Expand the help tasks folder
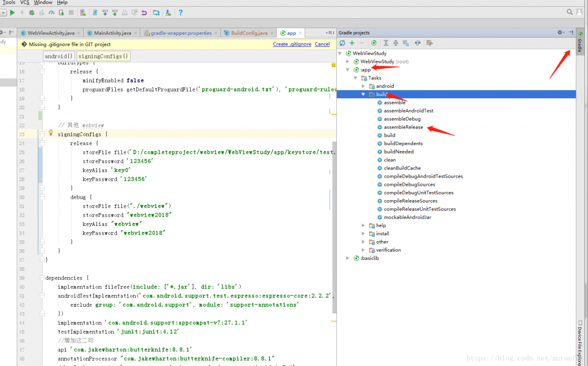Viewport: 588px width, 366px height. [363, 225]
